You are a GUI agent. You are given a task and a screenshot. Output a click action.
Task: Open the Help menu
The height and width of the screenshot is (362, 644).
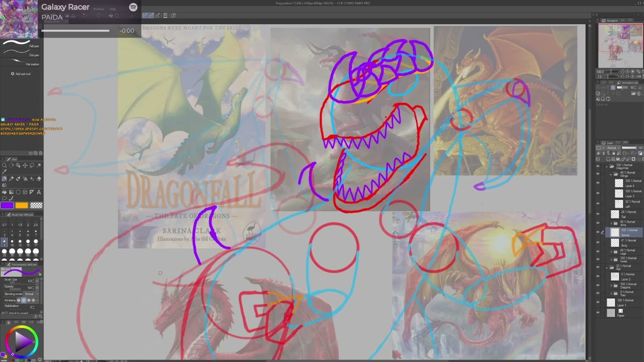click(113, 9)
